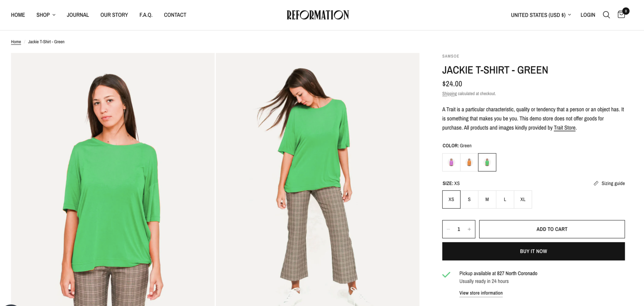Viewport: 644px width, 306px height.
Task: Click the green pickup checkmark icon
Action: 446,275
